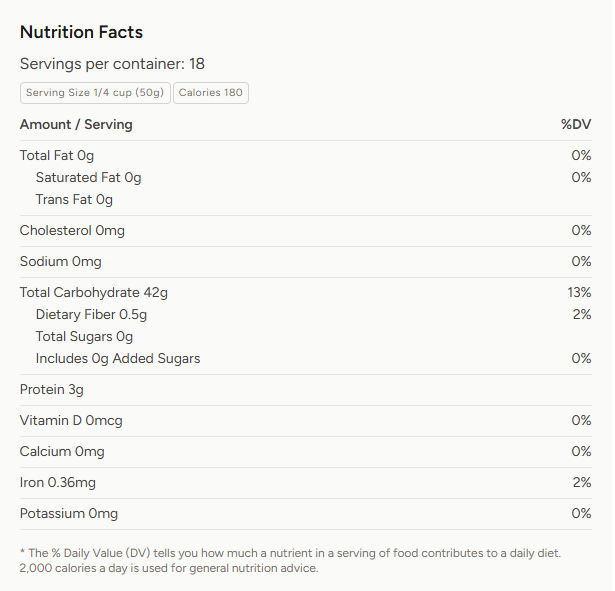
Task: Click the Servings per container text
Action: (113, 64)
